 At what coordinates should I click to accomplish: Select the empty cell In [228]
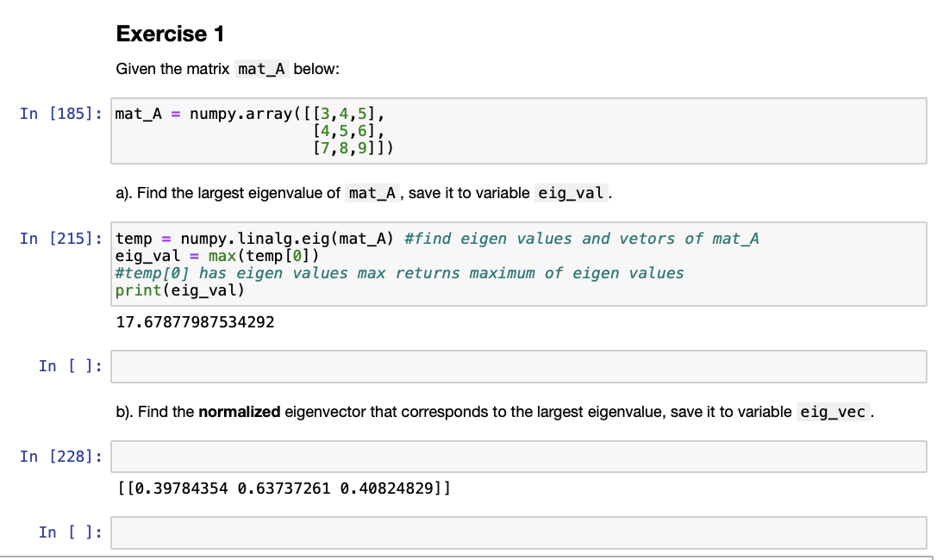tap(517, 456)
